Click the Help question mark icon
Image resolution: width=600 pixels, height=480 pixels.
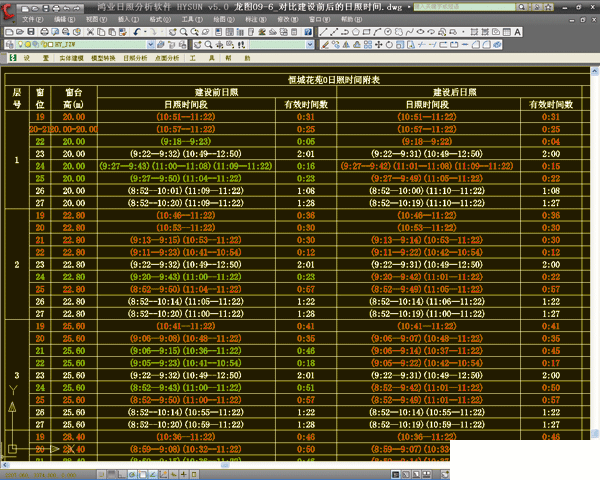point(308,32)
